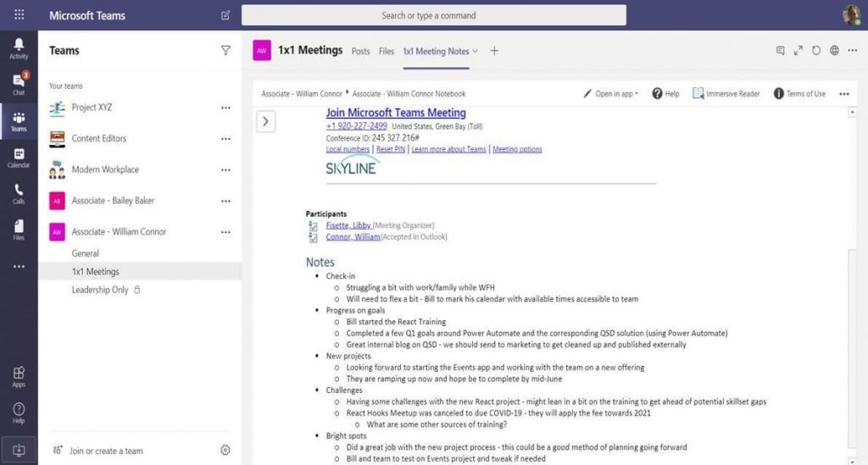868x465 pixels.
Task: Collapse Associate - William Connor team
Action: click(x=119, y=232)
